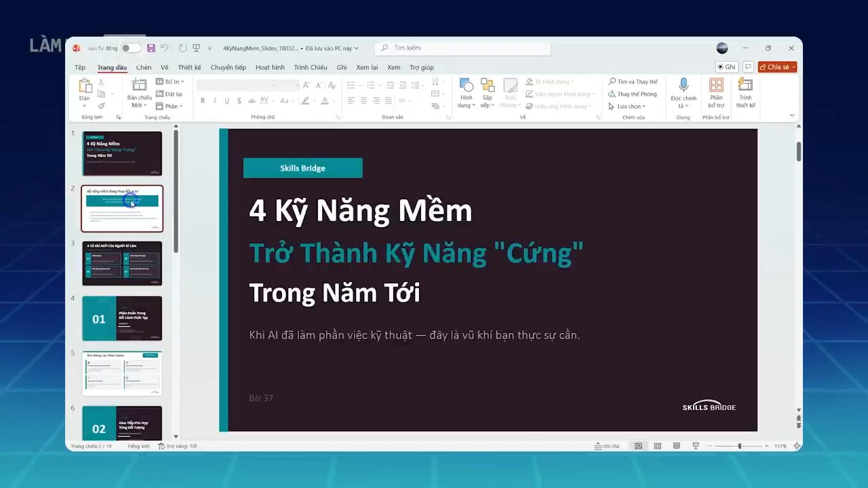The image size is (868, 488).
Task: Collapse the ribbon with the chevron
Action: (791, 116)
